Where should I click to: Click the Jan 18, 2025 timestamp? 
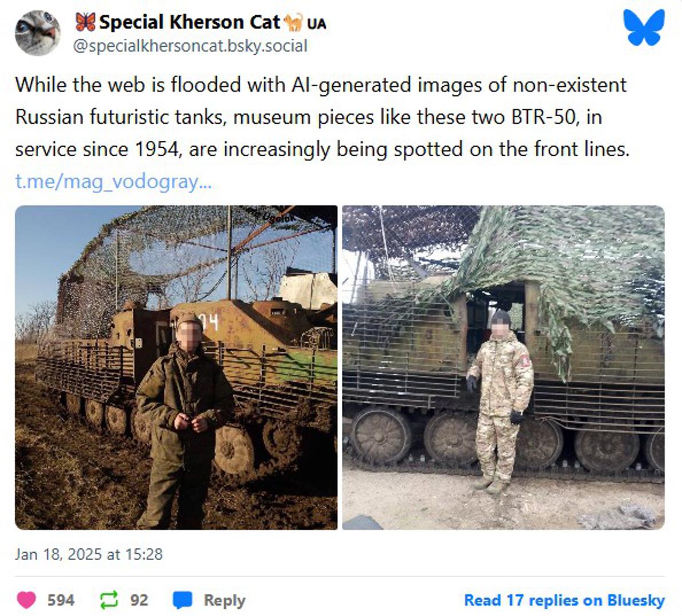point(88,554)
